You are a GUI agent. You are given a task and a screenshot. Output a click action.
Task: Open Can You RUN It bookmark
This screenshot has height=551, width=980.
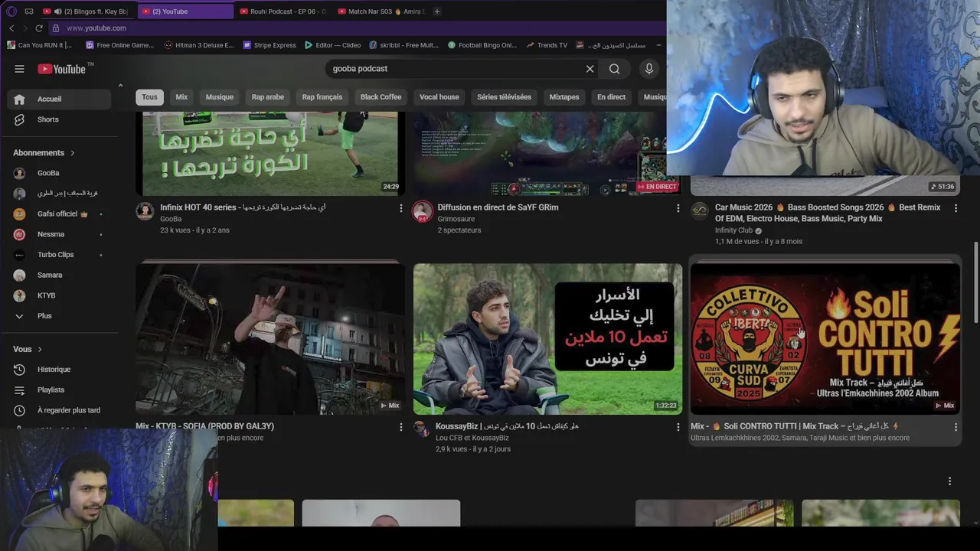[x=41, y=45]
